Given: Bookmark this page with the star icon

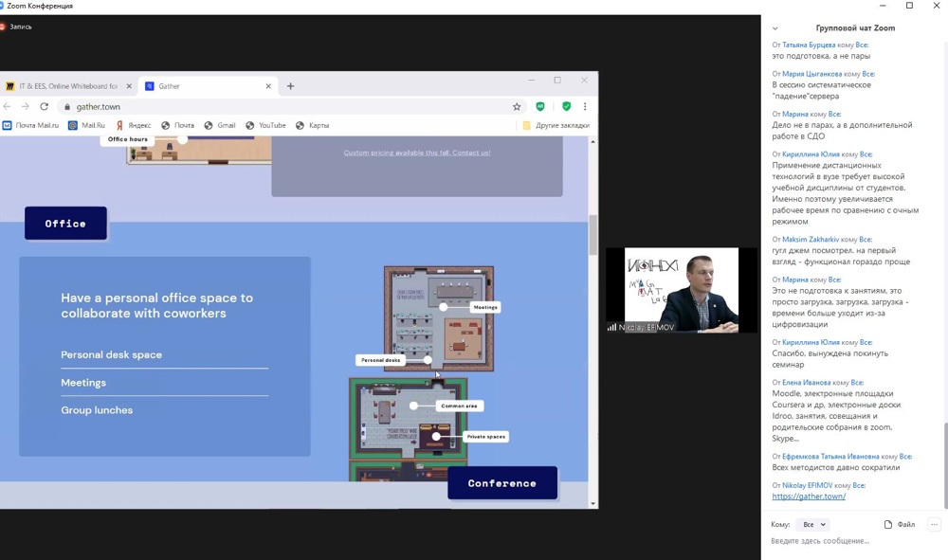Looking at the screenshot, I should (517, 106).
